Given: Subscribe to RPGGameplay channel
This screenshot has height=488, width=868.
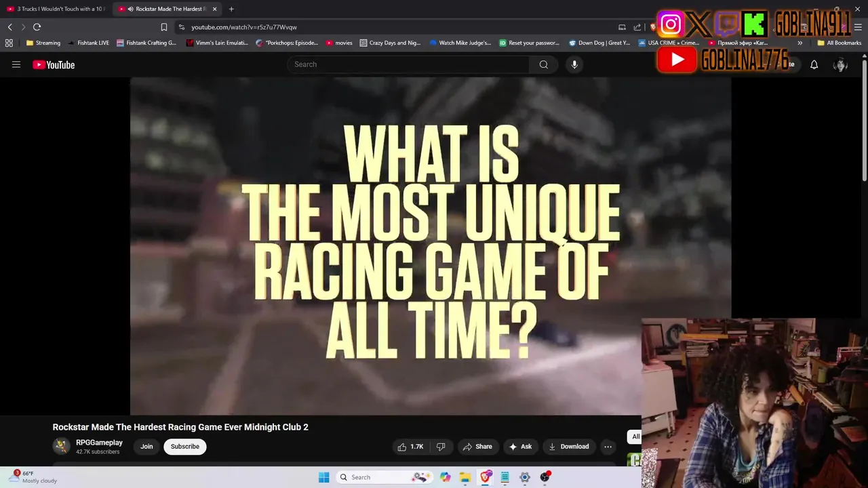Looking at the screenshot, I should (x=185, y=447).
